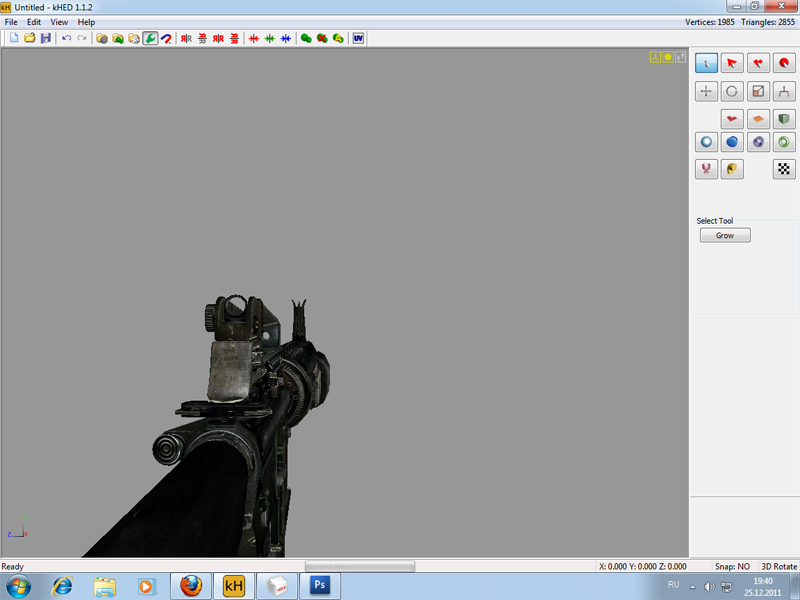Click the X Y Z coordinates readout
Screen dimensions: 800x600
[642, 566]
